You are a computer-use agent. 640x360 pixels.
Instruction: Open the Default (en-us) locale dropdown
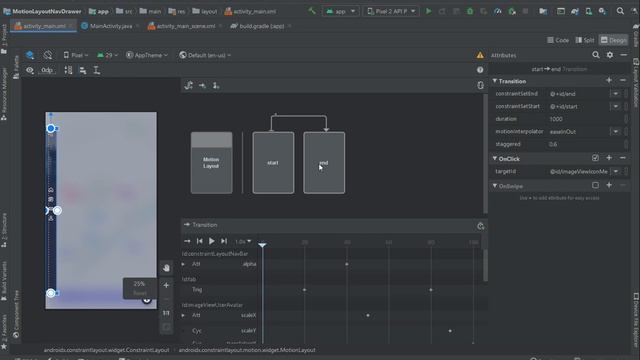click(205, 55)
